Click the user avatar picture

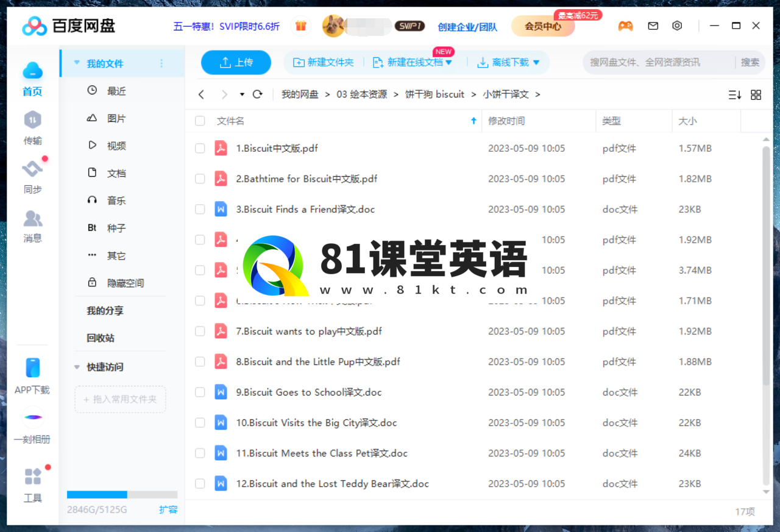click(x=333, y=26)
